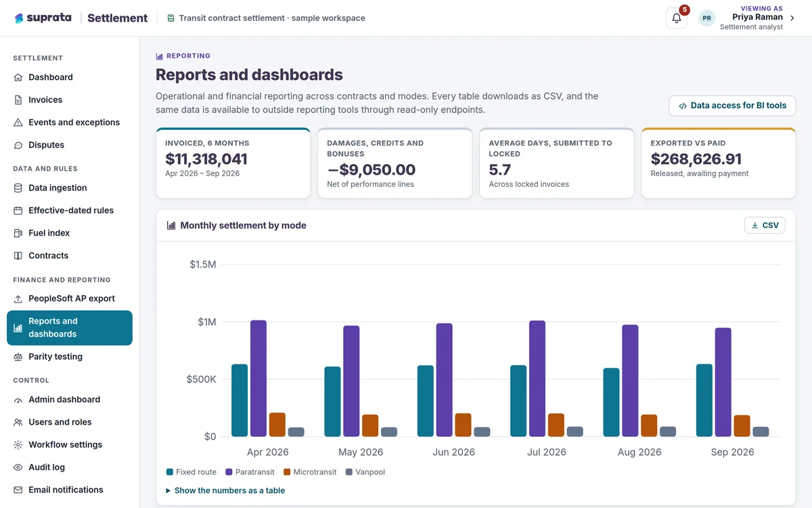The width and height of the screenshot is (812, 508).
Task: Click the Parity testing scales icon
Action: click(18, 357)
